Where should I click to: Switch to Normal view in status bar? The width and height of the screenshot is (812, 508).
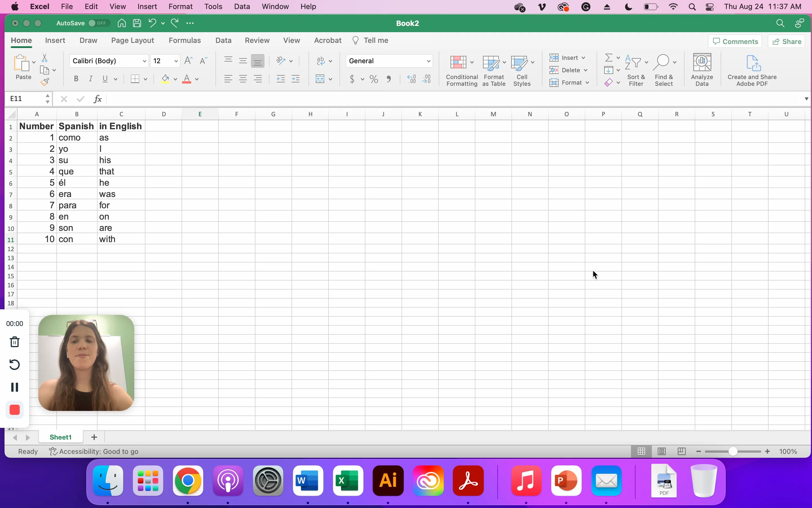pos(641,452)
